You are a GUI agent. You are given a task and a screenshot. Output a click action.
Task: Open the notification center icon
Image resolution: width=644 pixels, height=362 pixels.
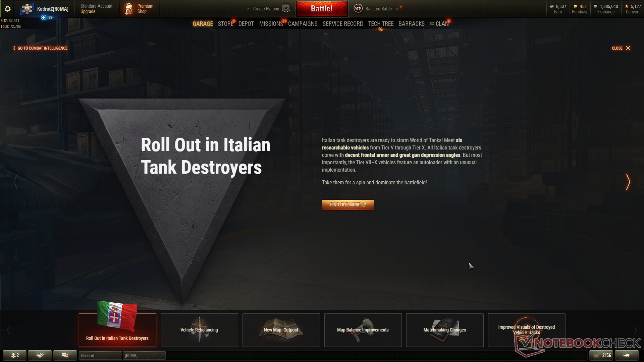[x=627, y=355]
